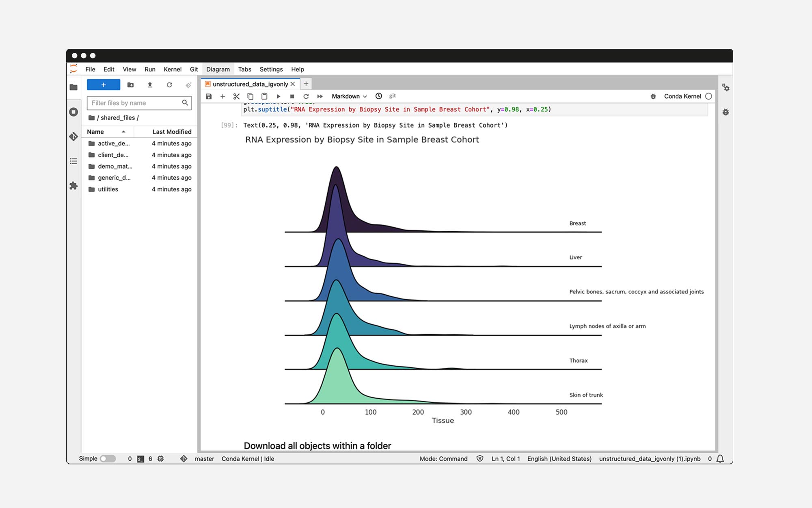Save the notebook with the disk icon
The height and width of the screenshot is (508, 812).
pyautogui.click(x=209, y=96)
